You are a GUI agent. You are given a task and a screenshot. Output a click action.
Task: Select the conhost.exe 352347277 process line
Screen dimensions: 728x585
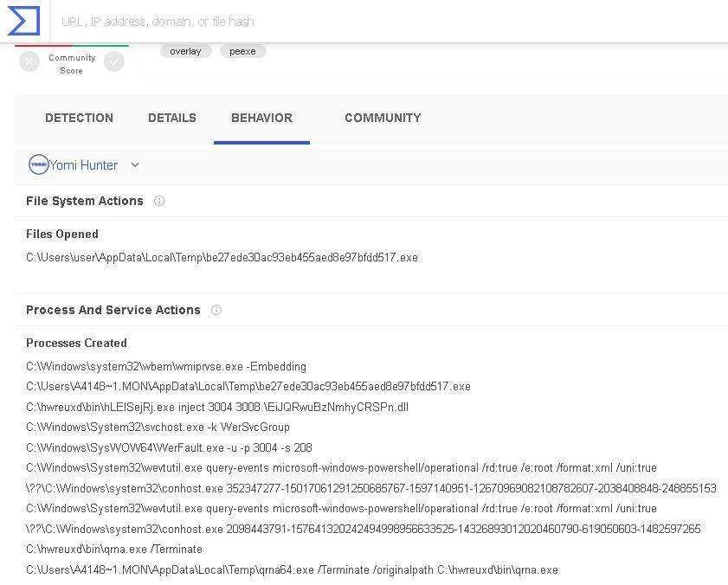[x=371, y=488]
